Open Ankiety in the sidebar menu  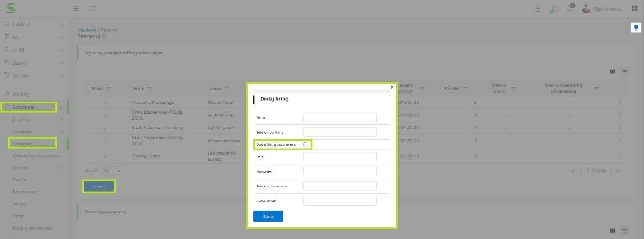coord(20,204)
